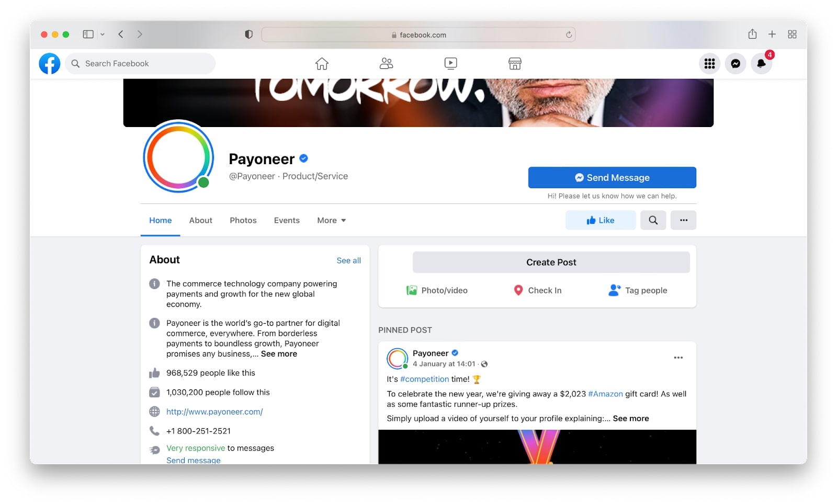The width and height of the screenshot is (837, 504).
Task: Open the pinned post video thumbnail
Action: (537, 447)
